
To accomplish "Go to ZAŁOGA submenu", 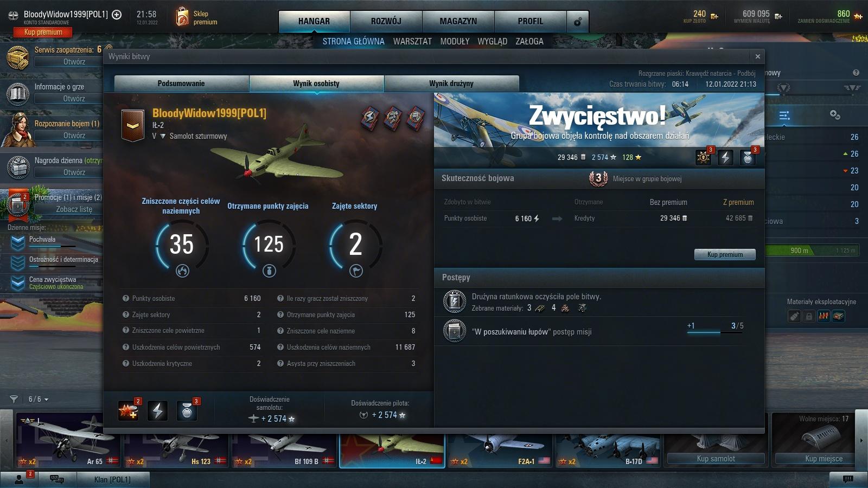I will [529, 41].
